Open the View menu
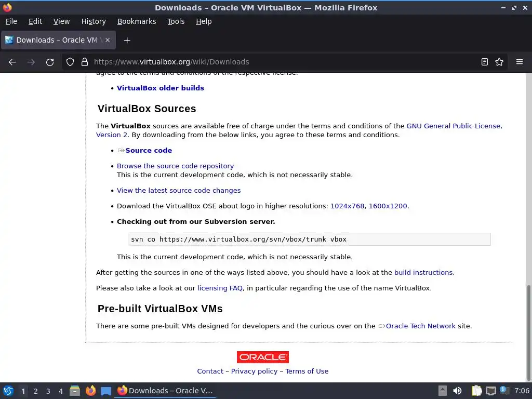The width and height of the screenshot is (532, 399). [61, 21]
